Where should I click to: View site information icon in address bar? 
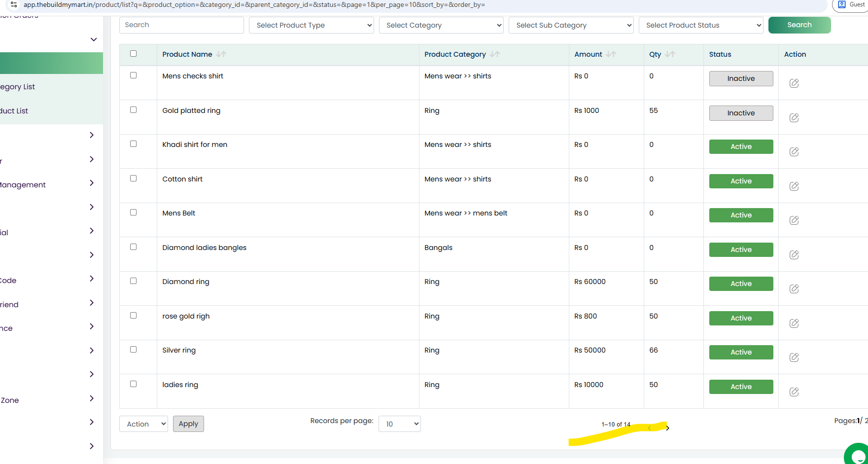14,4
